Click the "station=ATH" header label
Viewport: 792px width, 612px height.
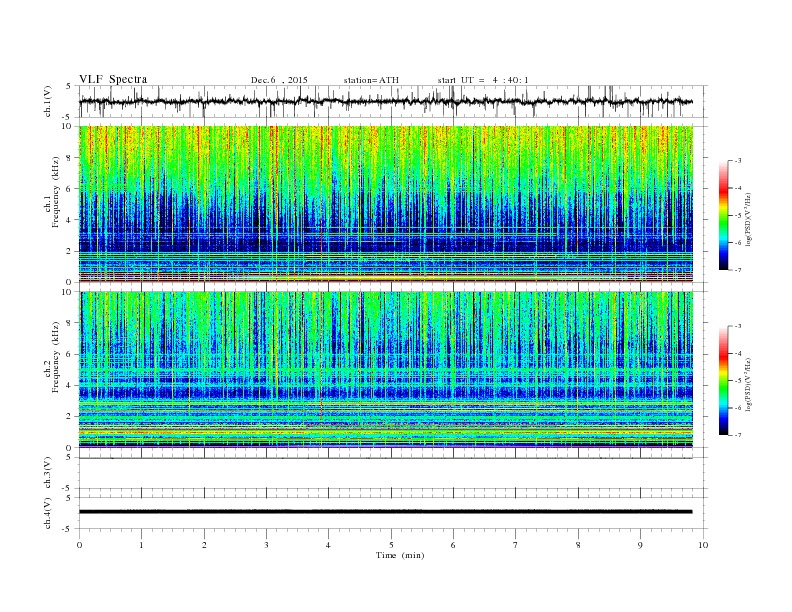click(x=371, y=80)
